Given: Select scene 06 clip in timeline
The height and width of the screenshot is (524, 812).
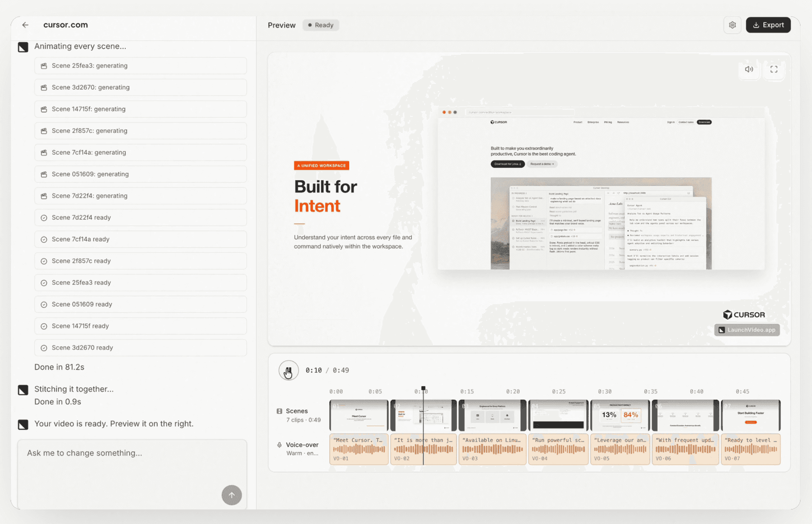Looking at the screenshot, I should click(x=685, y=415).
